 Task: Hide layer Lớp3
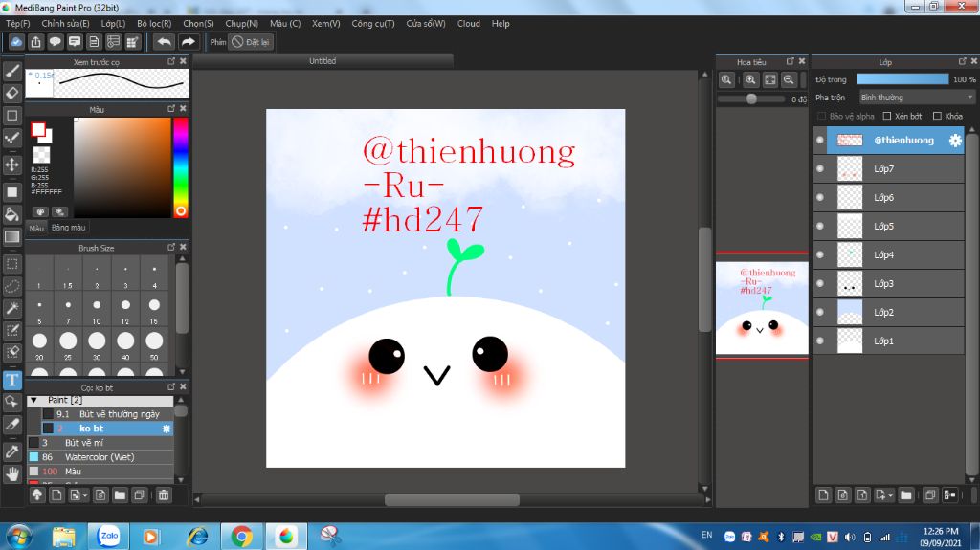click(x=820, y=284)
